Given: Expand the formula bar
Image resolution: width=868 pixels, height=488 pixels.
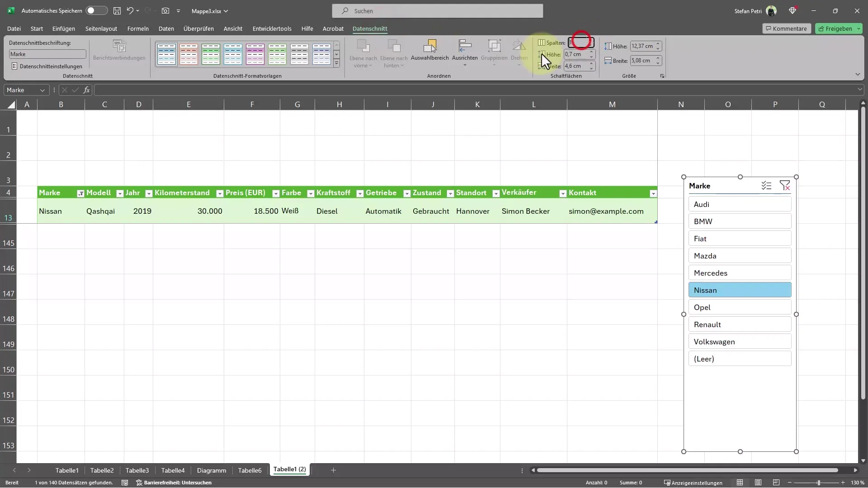Looking at the screenshot, I should [860, 90].
